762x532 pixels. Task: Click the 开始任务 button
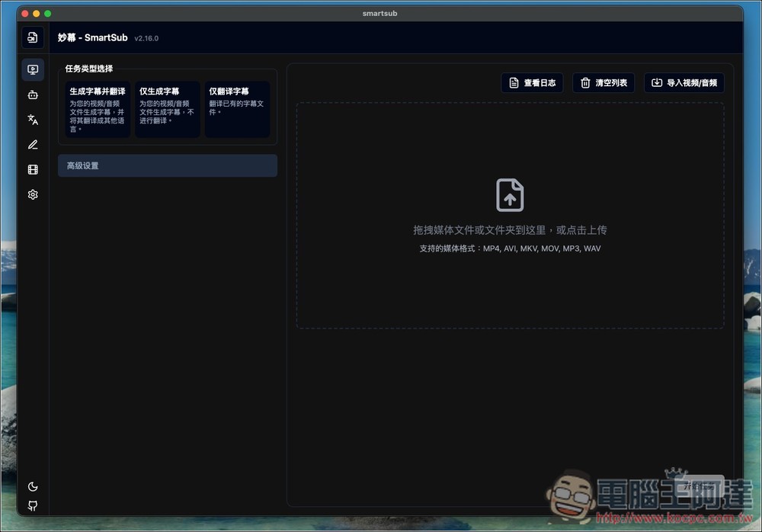tap(700, 486)
